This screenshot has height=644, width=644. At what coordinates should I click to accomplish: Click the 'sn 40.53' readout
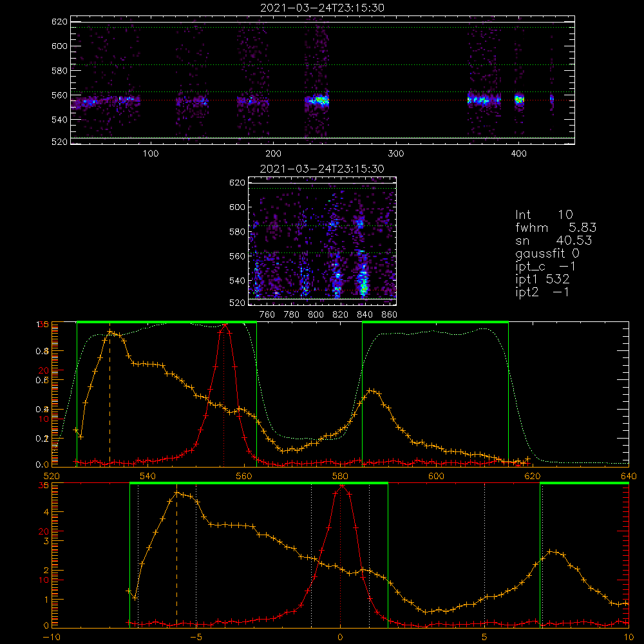tap(554, 240)
